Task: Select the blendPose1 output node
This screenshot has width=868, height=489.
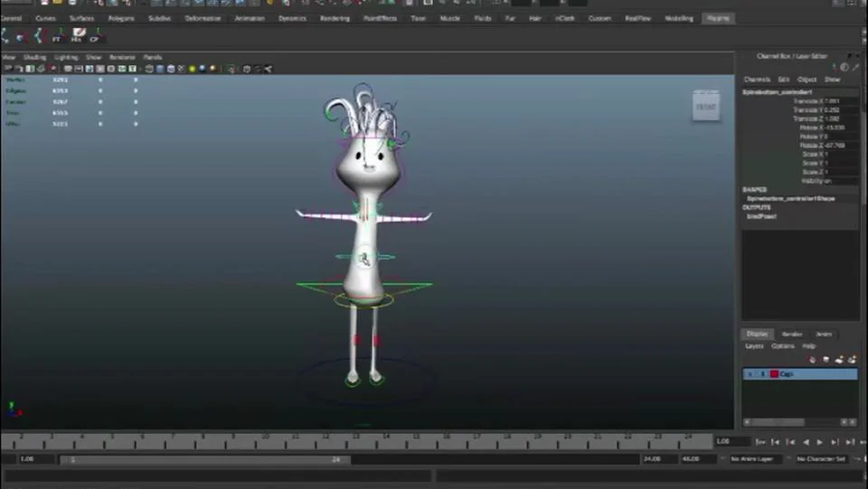Action: coord(761,216)
